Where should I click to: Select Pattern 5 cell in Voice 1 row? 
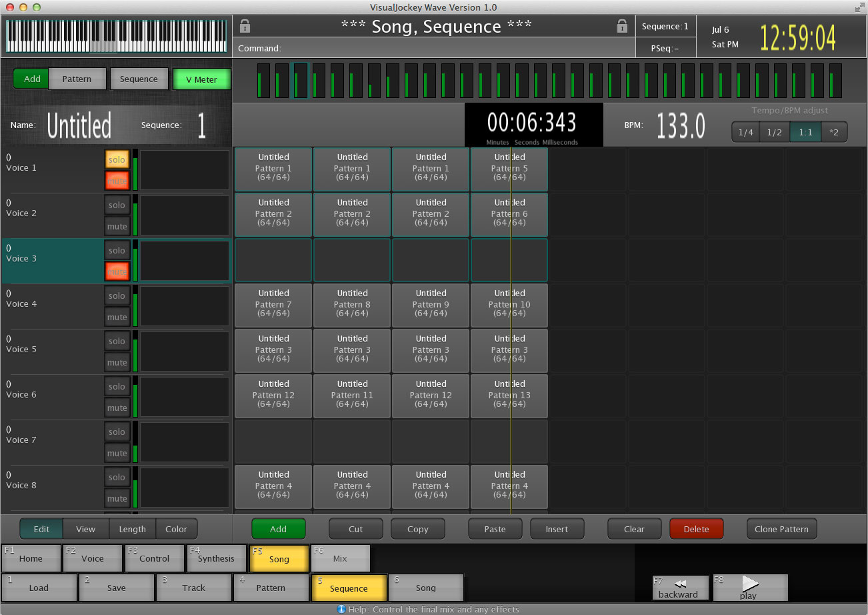point(509,169)
